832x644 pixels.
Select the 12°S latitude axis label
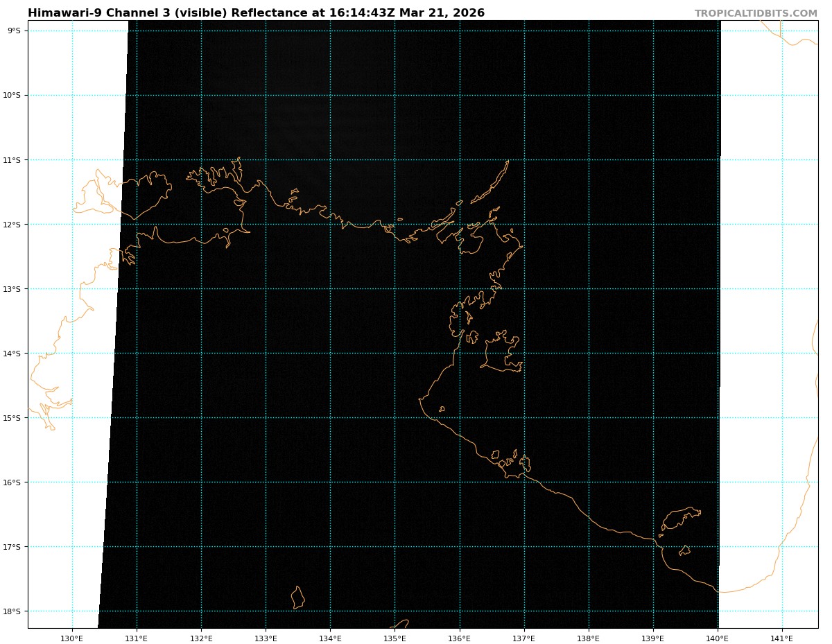coord(14,225)
